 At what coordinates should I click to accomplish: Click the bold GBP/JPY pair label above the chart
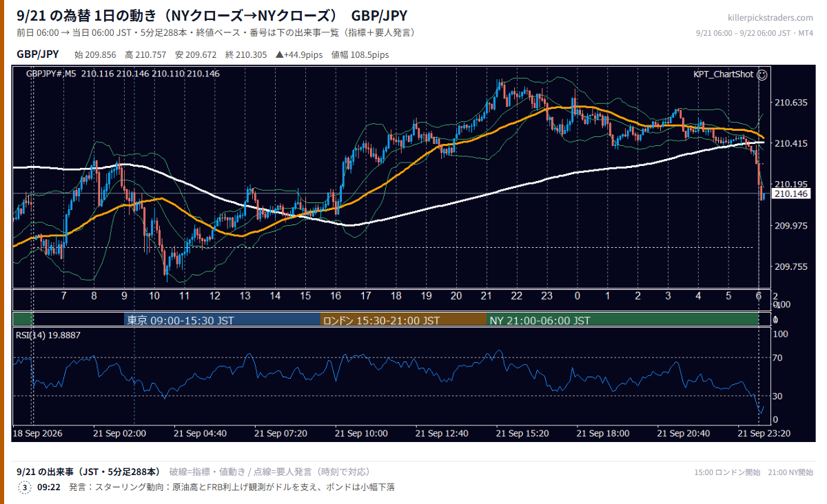pos(37,54)
